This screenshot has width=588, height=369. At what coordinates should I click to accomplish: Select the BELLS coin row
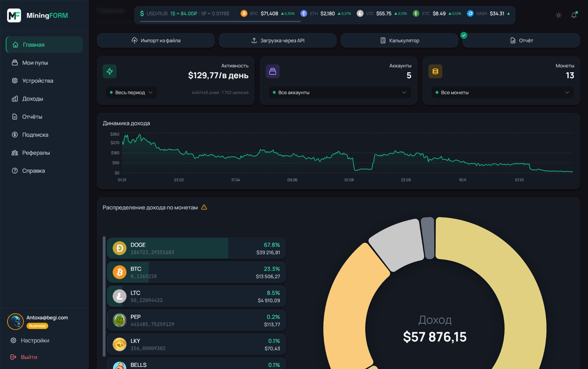click(x=196, y=364)
